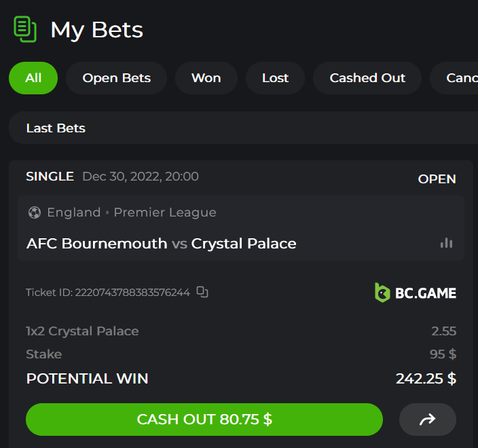Select the partially visible Canceled filter
The height and width of the screenshot is (448, 478).
coord(460,78)
